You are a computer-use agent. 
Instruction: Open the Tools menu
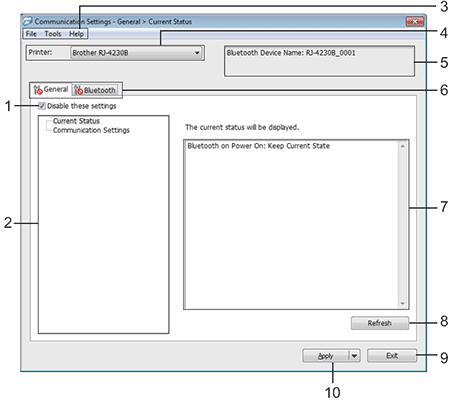(53, 34)
